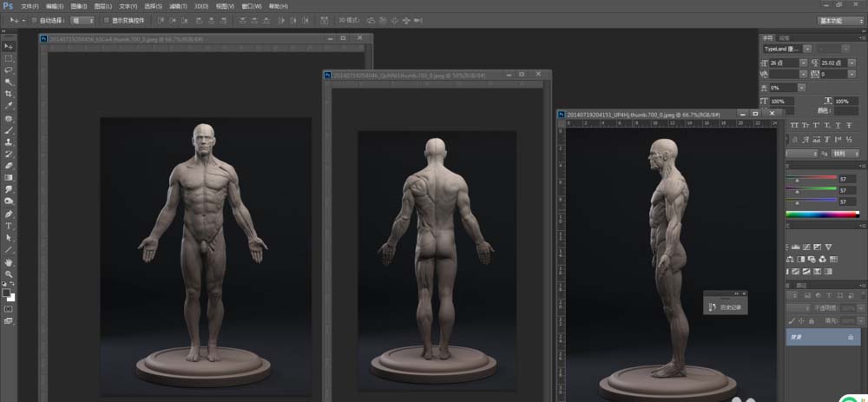This screenshot has height=402, width=868.
Task: Expand the font size 26点 dropdown
Action: pos(804,63)
